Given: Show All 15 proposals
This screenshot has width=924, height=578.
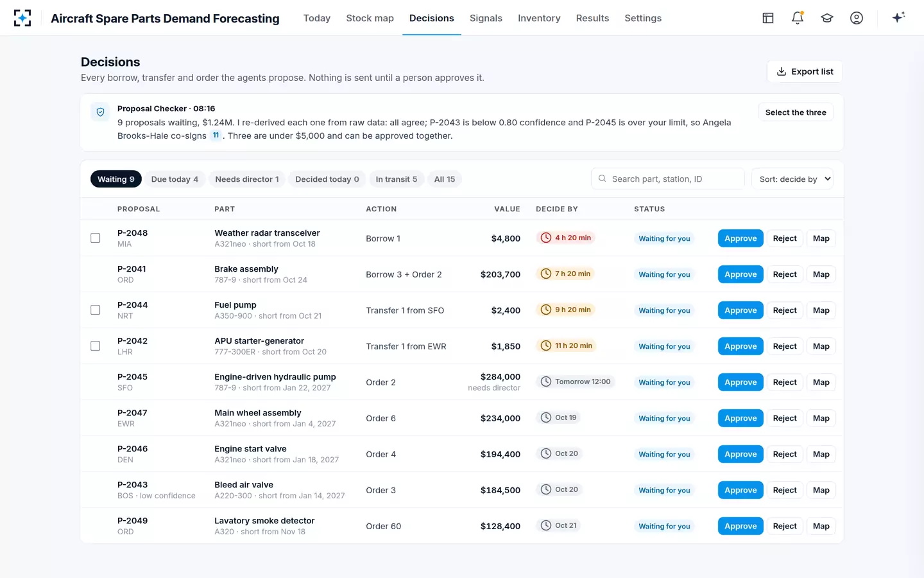Looking at the screenshot, I should pyautogui.click(x=445, y=179).
